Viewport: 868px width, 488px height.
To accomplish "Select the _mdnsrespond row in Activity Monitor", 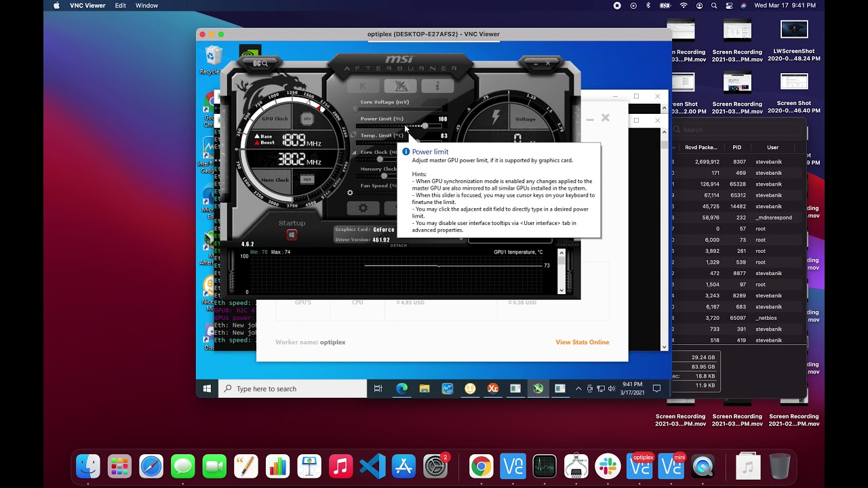I will pos(737,218).
